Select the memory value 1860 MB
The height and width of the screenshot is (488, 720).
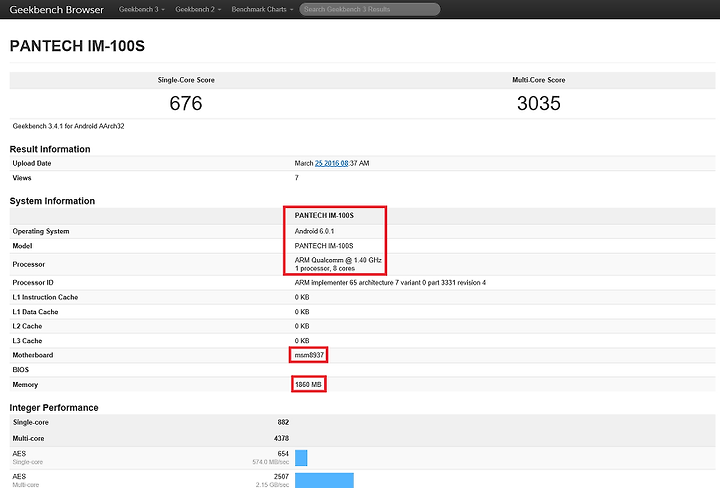(308, 384)
